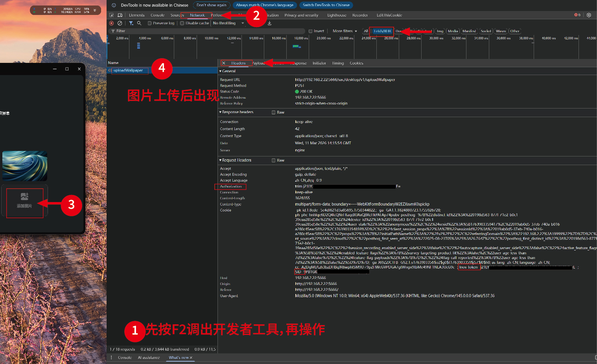The image size is (597, 364).
Task: Open DevTools settings gear
Action: (x=589, y=15)
